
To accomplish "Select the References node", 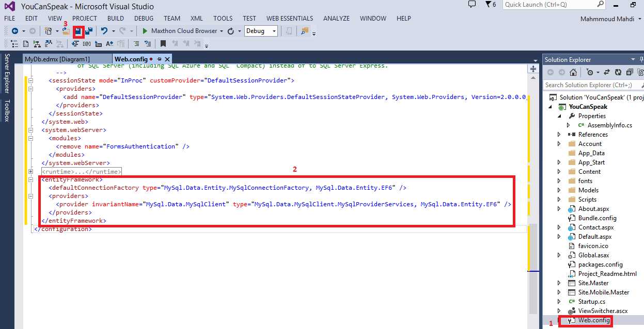I will tap(593, 135).
